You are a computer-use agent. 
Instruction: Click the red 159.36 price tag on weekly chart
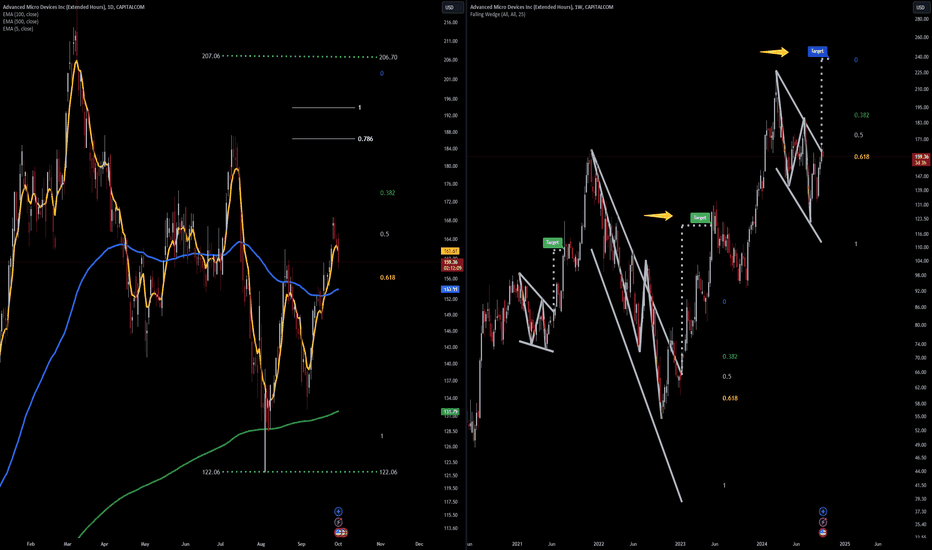[x=920, y=159]
